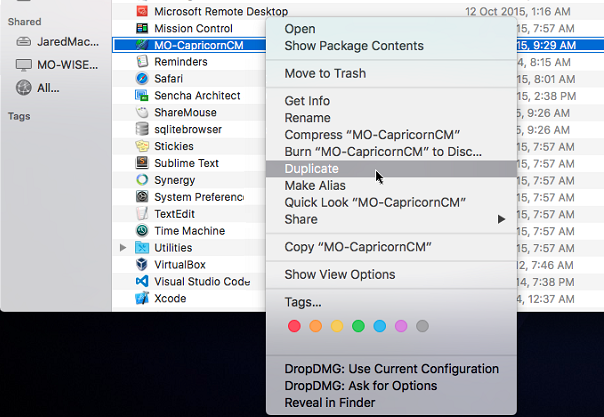604x417 pixels.
Task: Click the JaredMac drive icon in sidebar
Action: coord(23,42)
